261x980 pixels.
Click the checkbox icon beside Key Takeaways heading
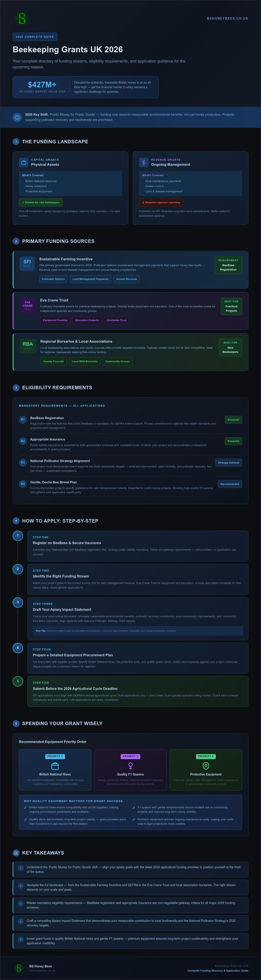16,853
